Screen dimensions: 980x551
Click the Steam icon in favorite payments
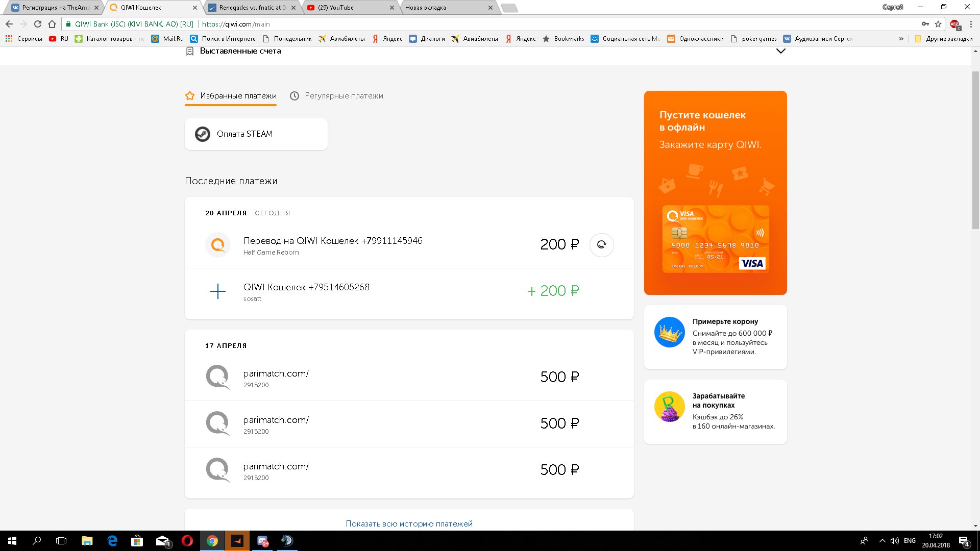[203, 134]
